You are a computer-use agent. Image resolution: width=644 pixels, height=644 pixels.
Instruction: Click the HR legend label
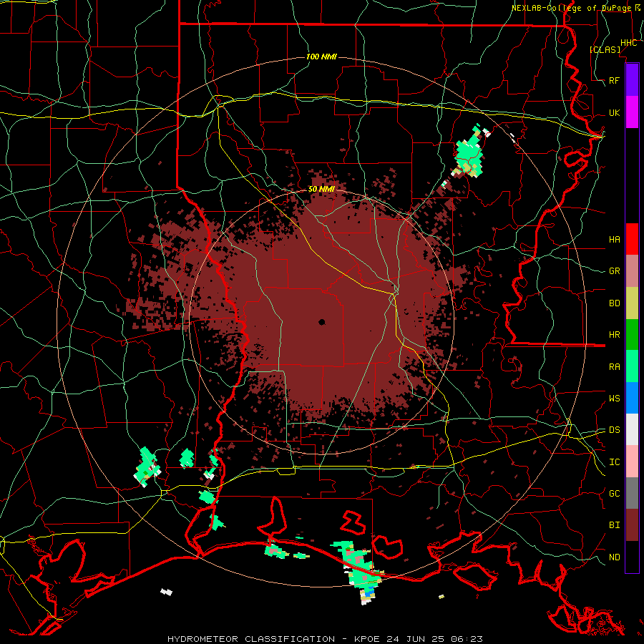point(614,335)
